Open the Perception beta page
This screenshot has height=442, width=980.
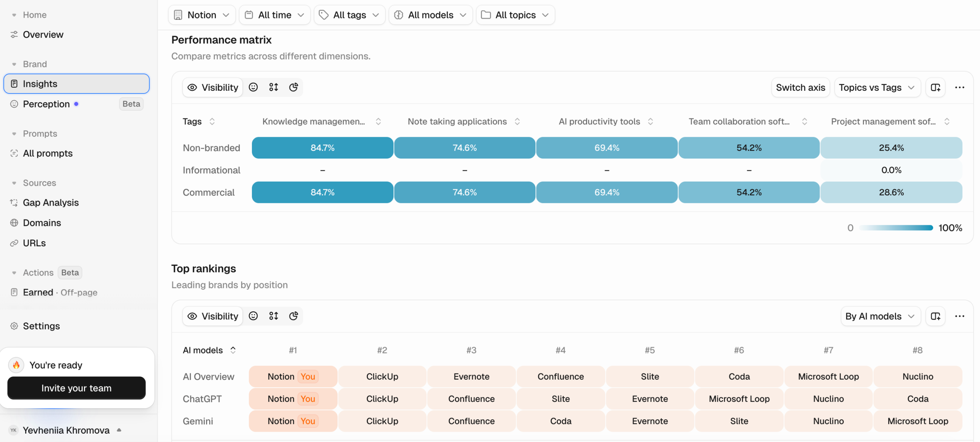coord(77,104)
